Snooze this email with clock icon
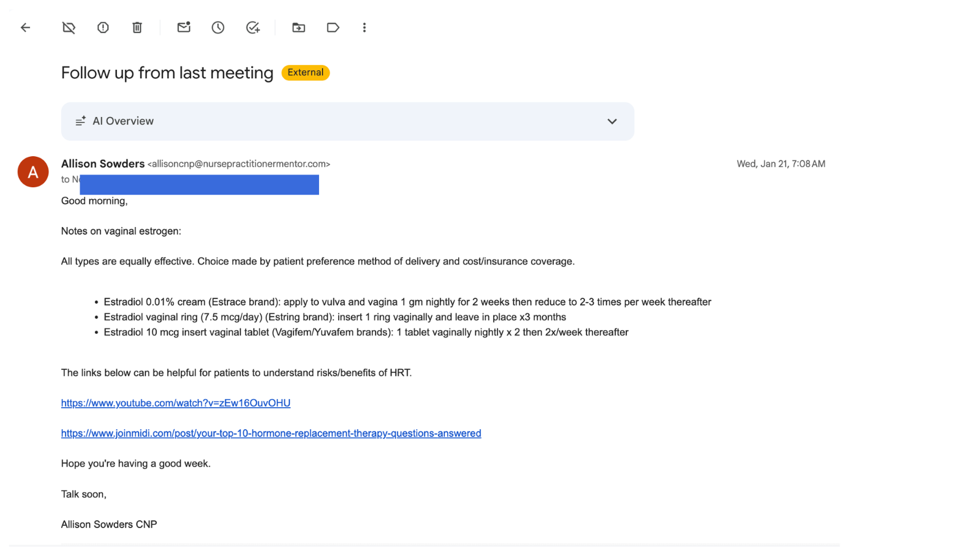 [x=218, y=28]
